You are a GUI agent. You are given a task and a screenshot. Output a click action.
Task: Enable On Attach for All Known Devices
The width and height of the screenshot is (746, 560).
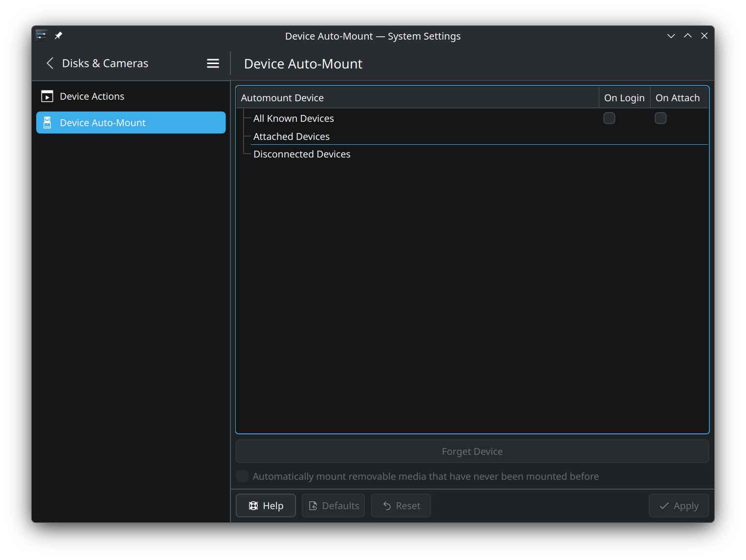pyautogui.click(x=660, y=118)
